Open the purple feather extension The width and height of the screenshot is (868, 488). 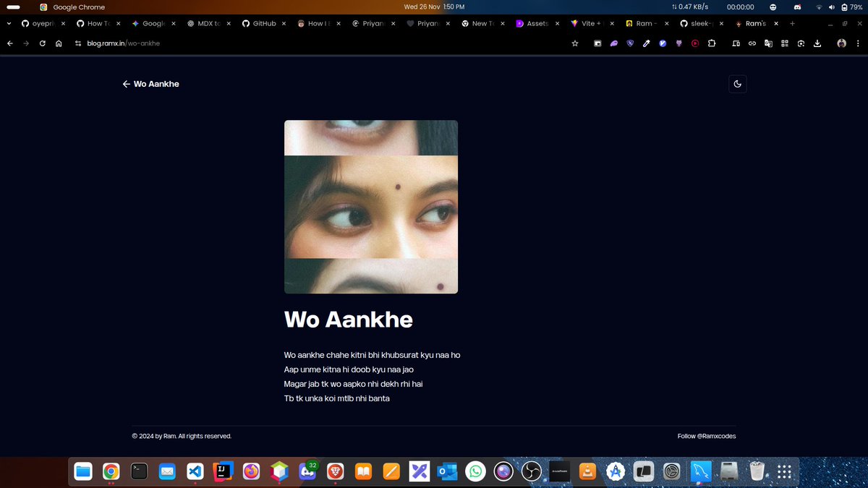[x=613, y=43]
